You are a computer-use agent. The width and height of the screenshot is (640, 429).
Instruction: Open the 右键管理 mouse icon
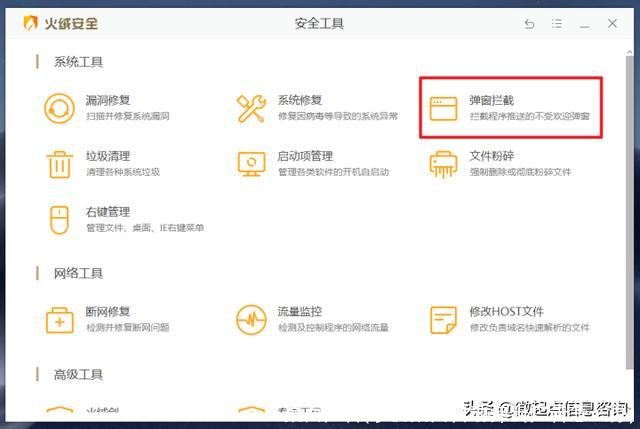point(59,219)
